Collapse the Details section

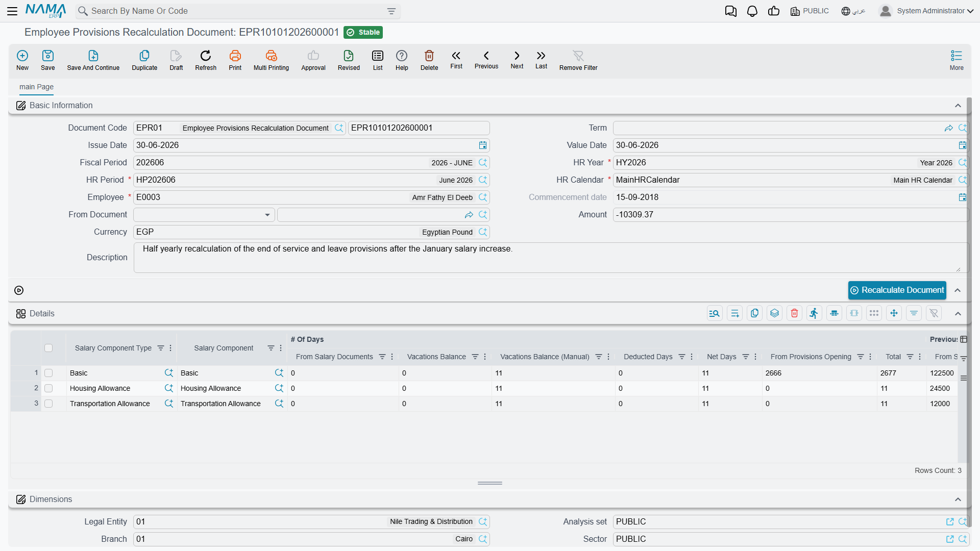pyautogui.click(x=958, y=314)
